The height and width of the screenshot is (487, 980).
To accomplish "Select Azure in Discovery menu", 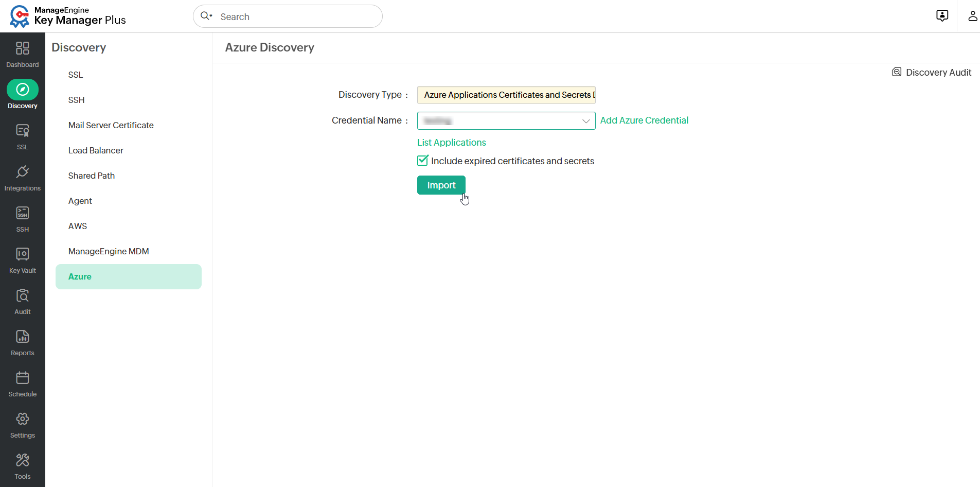I will pyautogui.click(x=129, y=276).
